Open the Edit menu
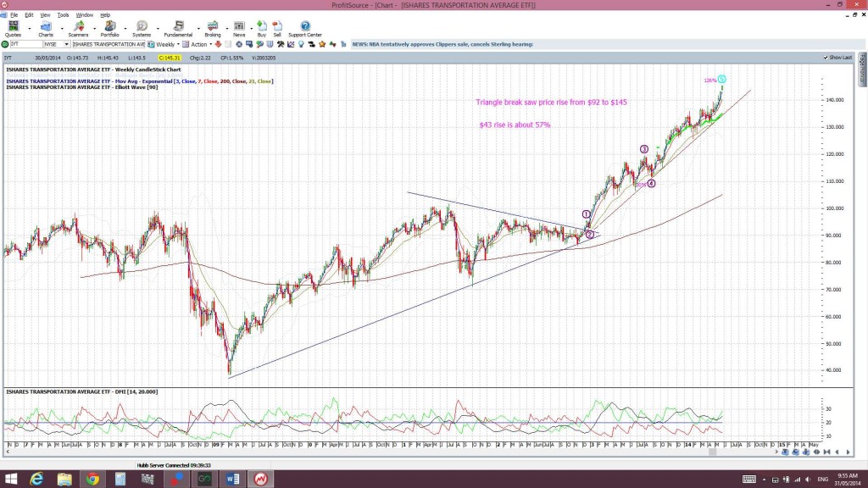This screenshot has height=488, width=868. [29, 15]
